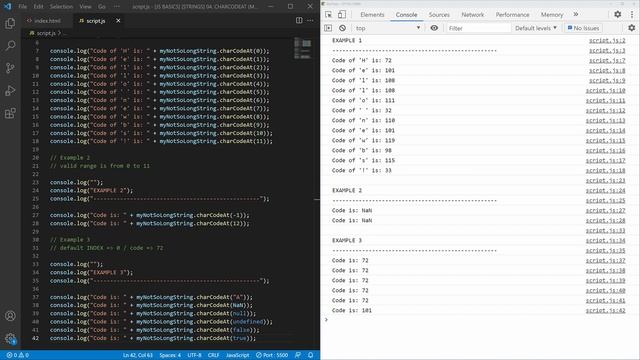Change encoding via UTF-8 status item
The width and height of the screenshot is (640, 360).
tap(194, 355)
